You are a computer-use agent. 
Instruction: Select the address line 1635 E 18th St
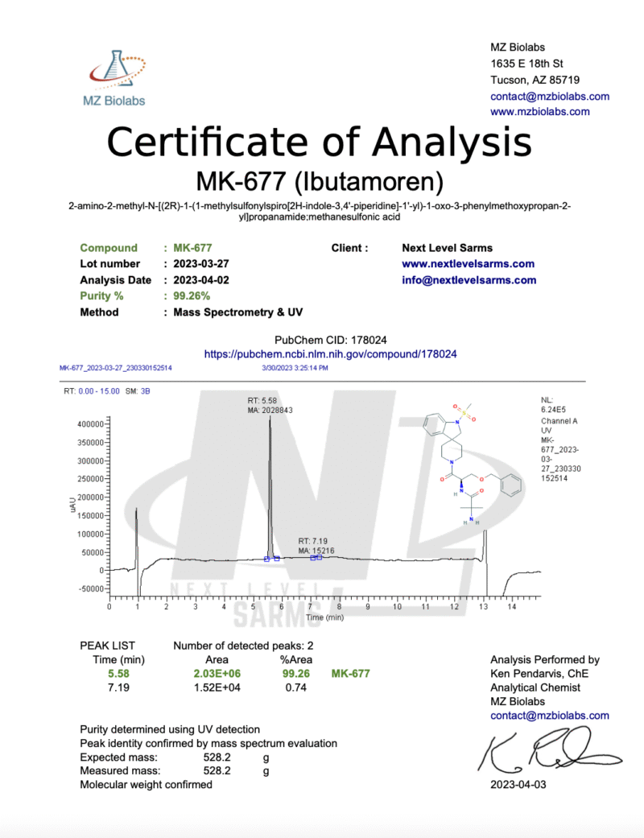click(x=527, y=64)
